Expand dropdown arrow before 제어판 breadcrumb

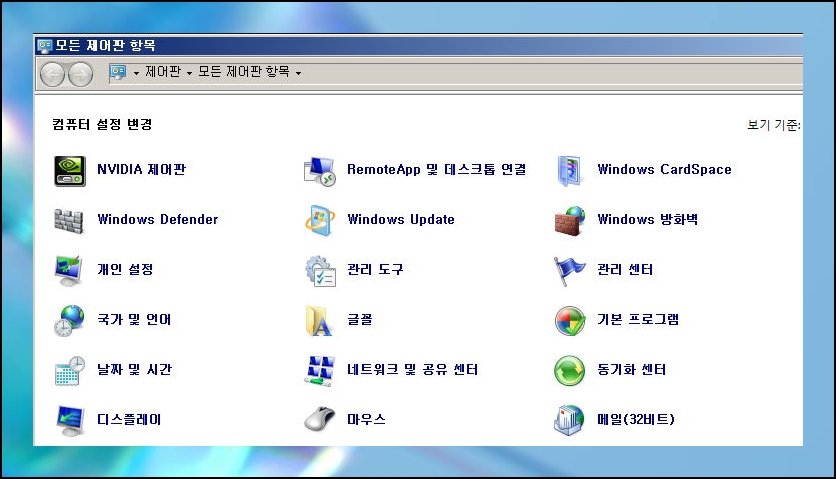136,73
